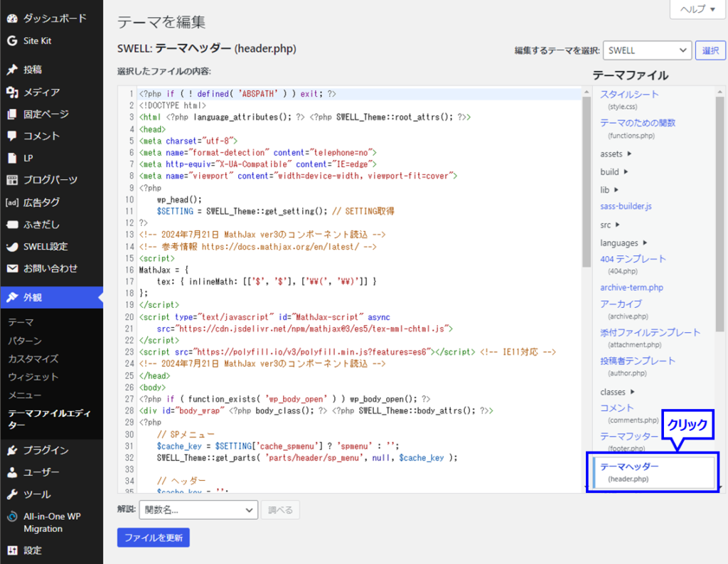Image resolution: width=728 pixels, height=564 pixels.
Task: Click the wrench icon beside ツール
Action: click(13, 494)
